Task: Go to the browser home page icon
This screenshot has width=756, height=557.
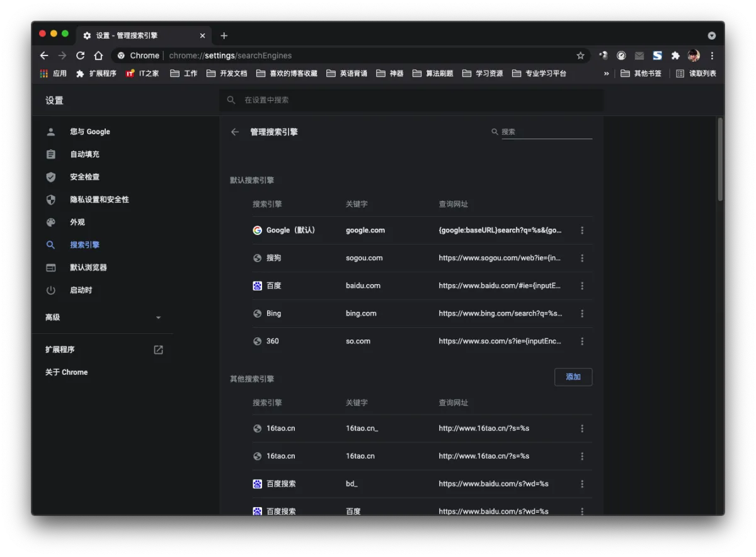Action: 98,55
